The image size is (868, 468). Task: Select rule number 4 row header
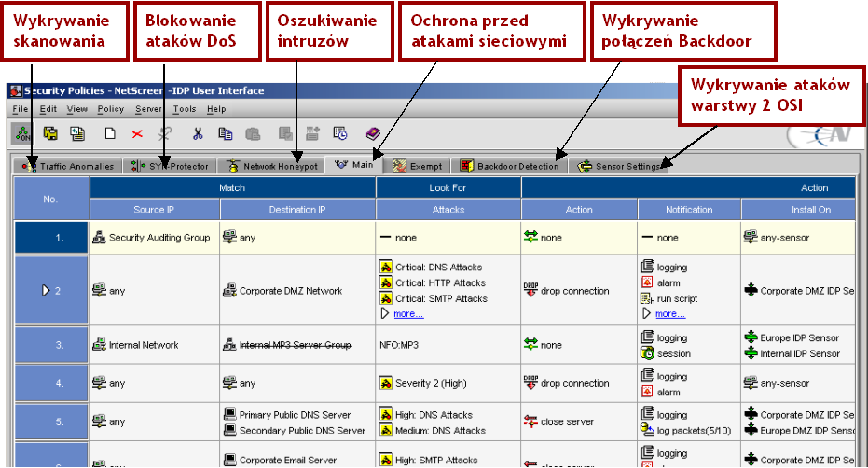tap(51, 383)
